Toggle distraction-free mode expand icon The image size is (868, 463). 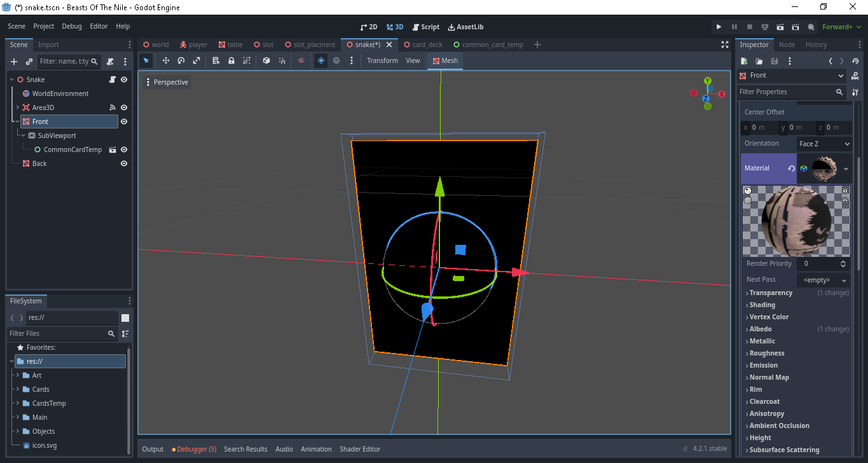coord(724,45)
